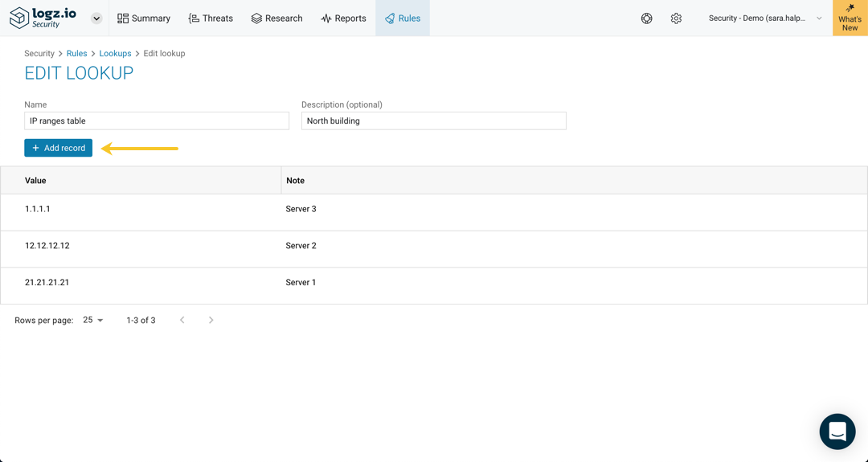Click the Add record button
Image resolution: width=868 pixels, height=462 pixels.
coord(58,148)
